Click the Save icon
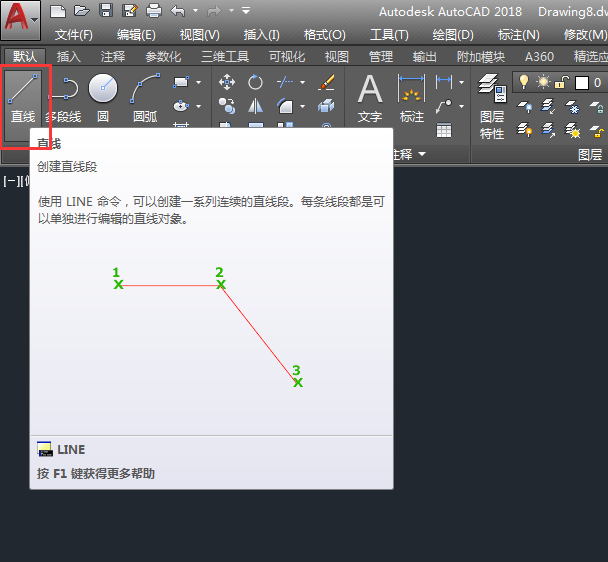Image resolution: width=608 pixels, height=562 pixels. pyautogui.click(x=105, y=10)
